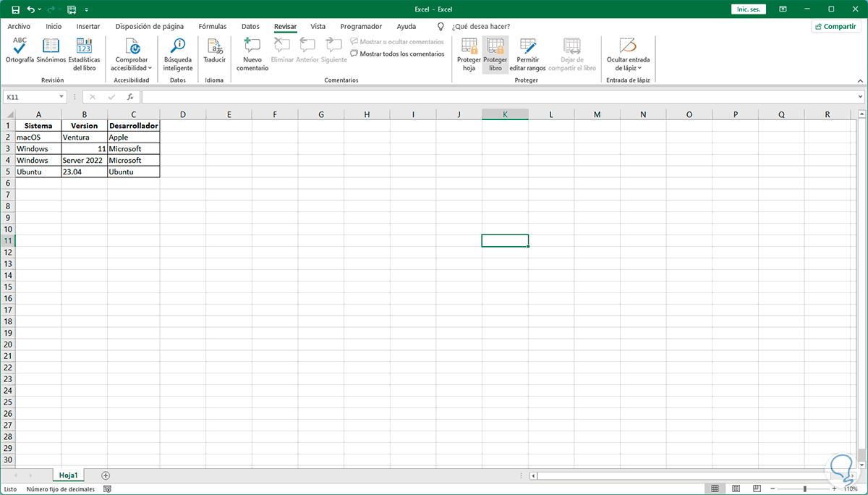Screen dimensions: 868x495
Task: Click inside the formula bar
Action: pyautogui.click(x=498, y=97)
